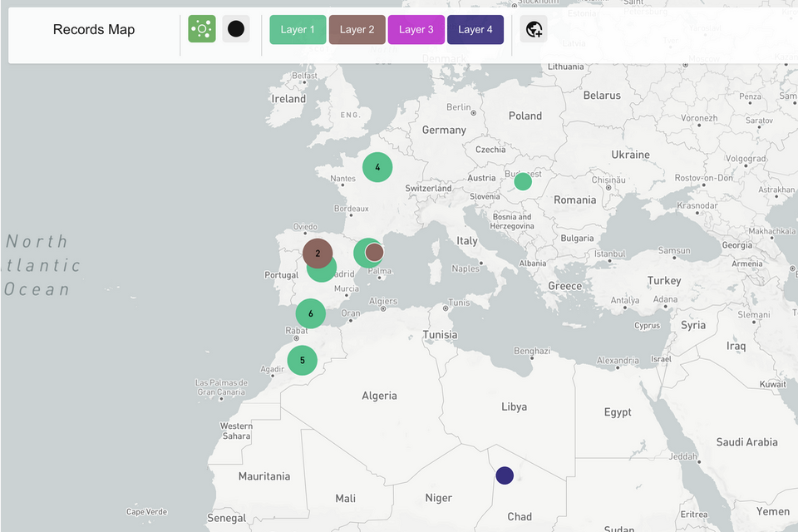
Task: Click the Bordeaux city label
Action: point(351,209)
